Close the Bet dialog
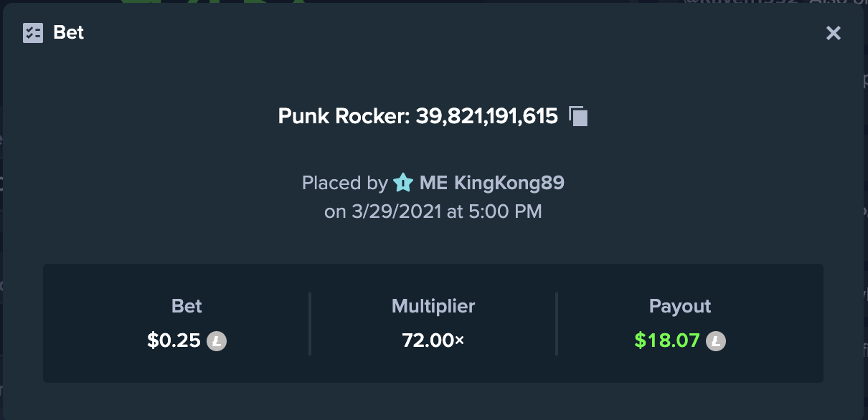Screen dimensions: 868x420 pyautogui.click(x=833, y=33)
